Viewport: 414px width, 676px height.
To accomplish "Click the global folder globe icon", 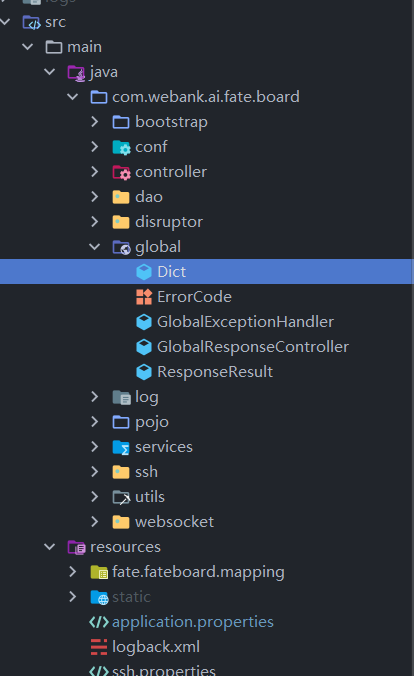I will [121, 247].
